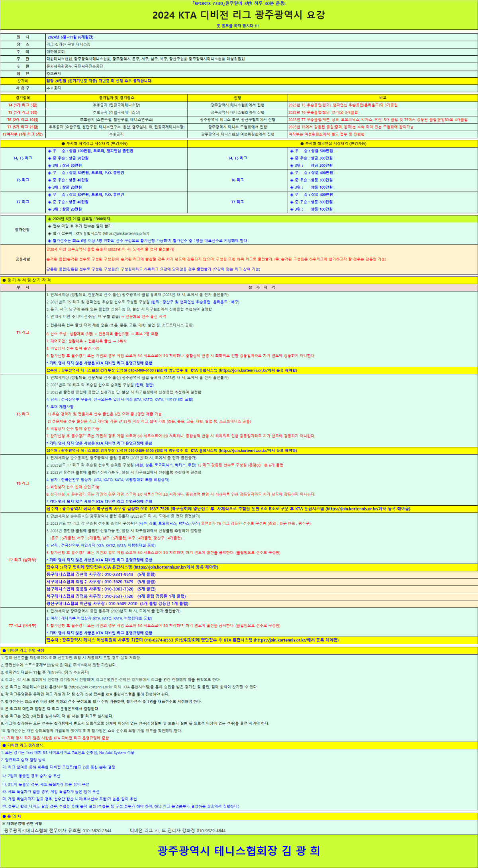Select the 광산구테니스협회 row with 010-5609-2010
This screenshot has width=478, height=868.
coord(118,604)
